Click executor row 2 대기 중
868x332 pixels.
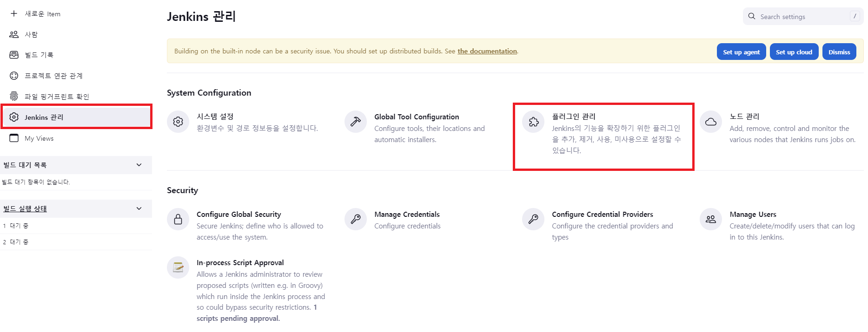coord(16,242)
